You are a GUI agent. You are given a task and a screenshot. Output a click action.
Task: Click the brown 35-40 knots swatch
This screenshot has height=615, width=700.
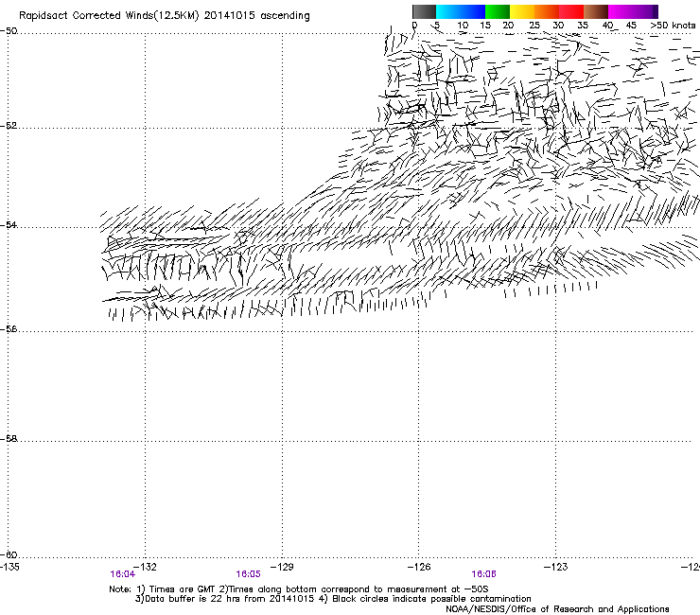coord(596,11)
